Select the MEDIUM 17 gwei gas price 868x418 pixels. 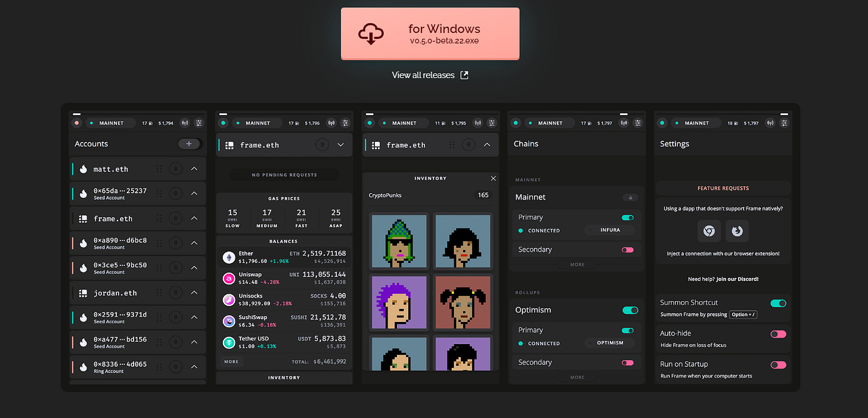267,218
